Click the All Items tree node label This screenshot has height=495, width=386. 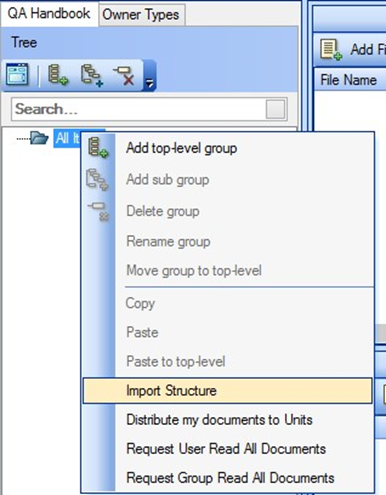68,138
